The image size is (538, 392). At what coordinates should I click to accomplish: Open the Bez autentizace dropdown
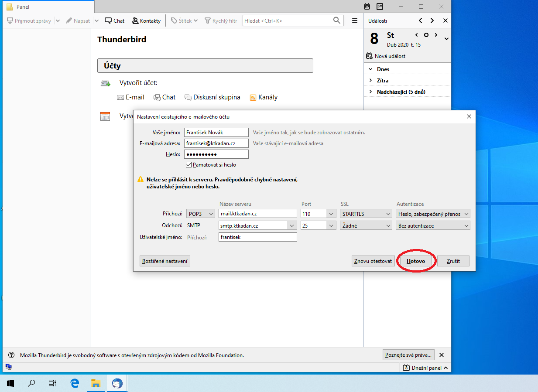(433, 225)
